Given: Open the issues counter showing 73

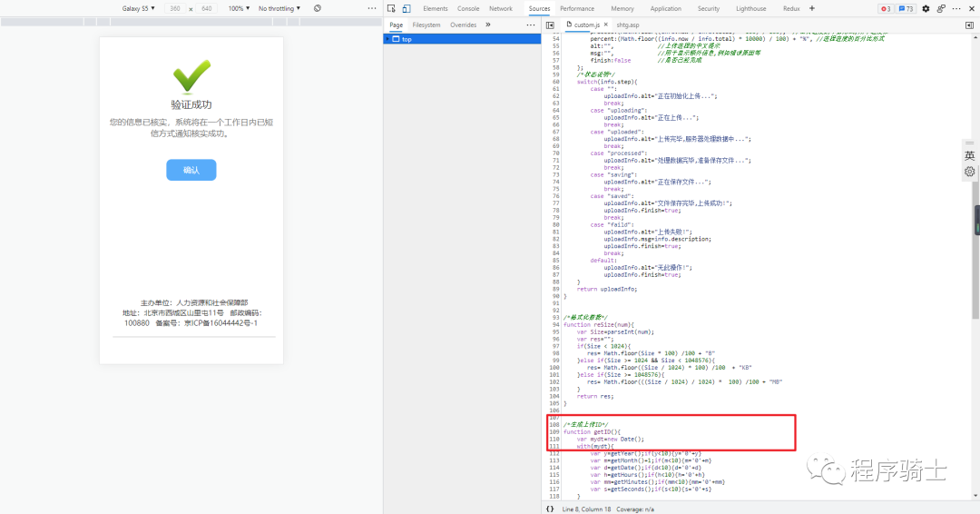Looking at the screenshot, I should coord(906,8).
